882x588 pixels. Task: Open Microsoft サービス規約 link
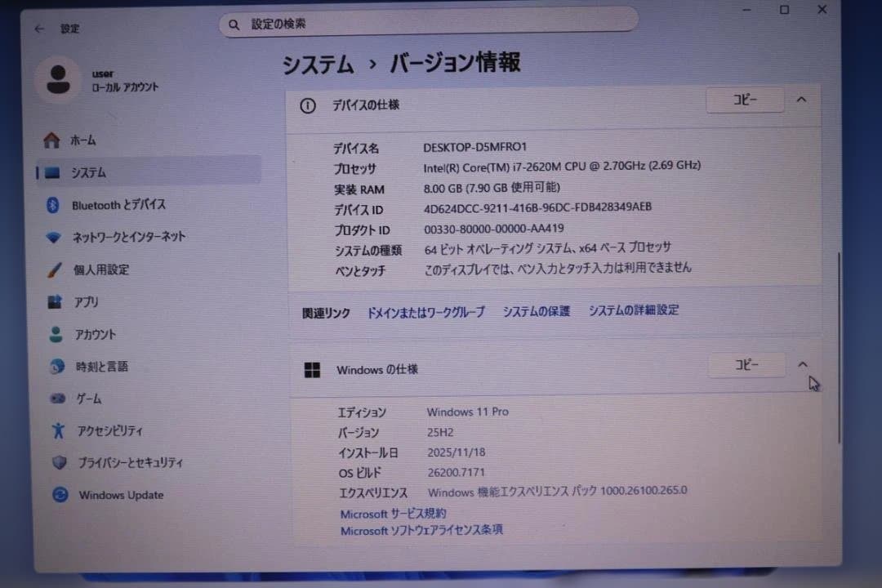tap(393, 513)
